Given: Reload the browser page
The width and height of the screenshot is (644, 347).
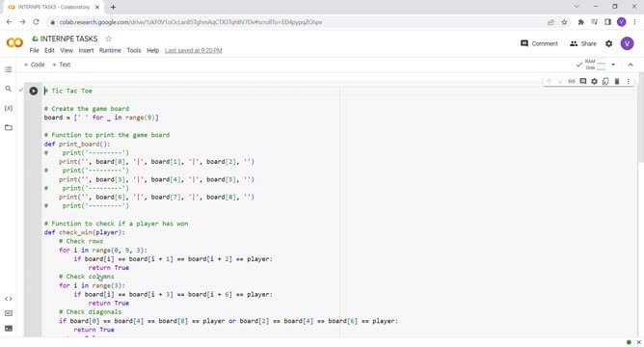Looking at the screenshot, I should pos(36,22).
